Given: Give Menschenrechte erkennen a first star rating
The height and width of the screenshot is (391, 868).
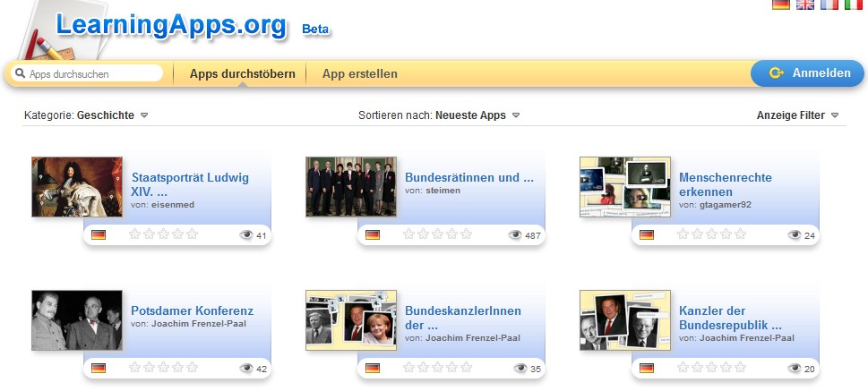Looking at the screenshot, I should click(683, 234).
